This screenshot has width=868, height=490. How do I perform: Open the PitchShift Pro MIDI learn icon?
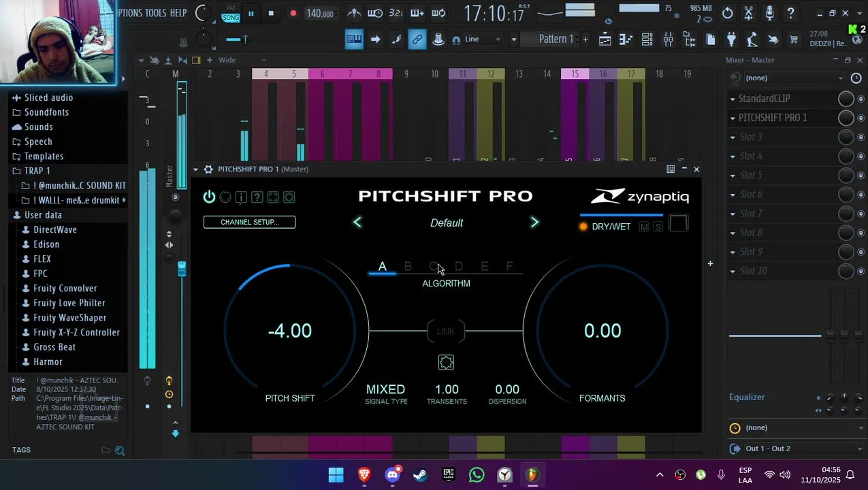click(x=225, y=197)
